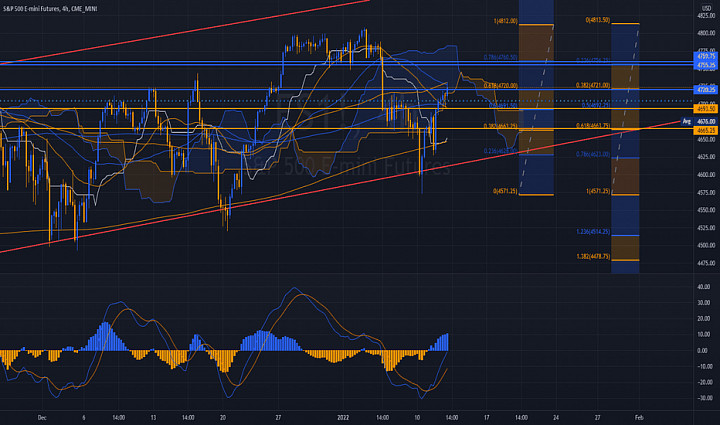Click the 40.00 indicator scale label

tap(703, 287)
